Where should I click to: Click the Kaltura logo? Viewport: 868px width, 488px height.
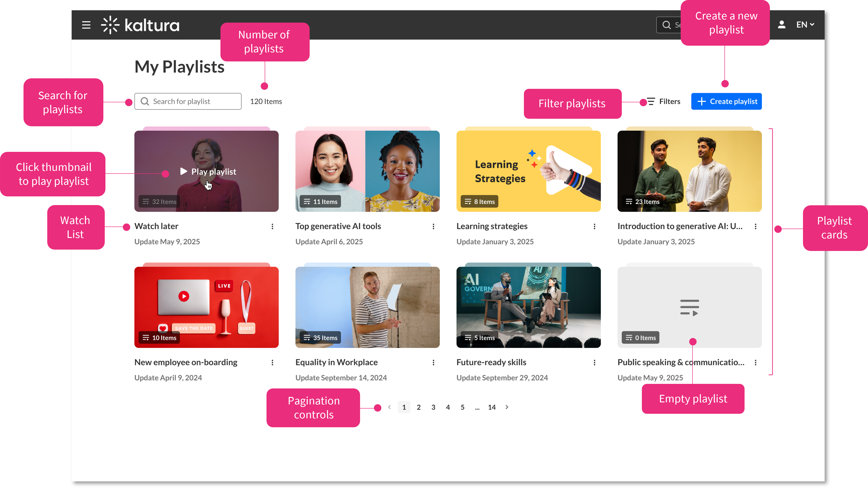[140, 25]
